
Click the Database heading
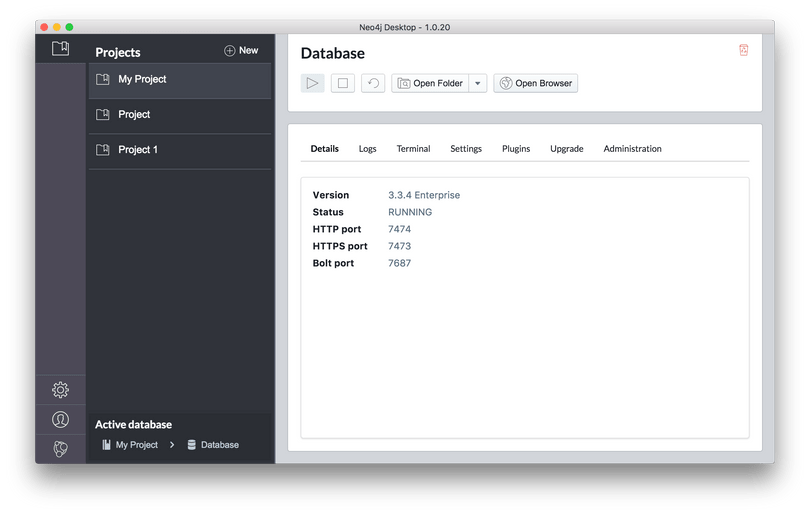tap(333, 53)
